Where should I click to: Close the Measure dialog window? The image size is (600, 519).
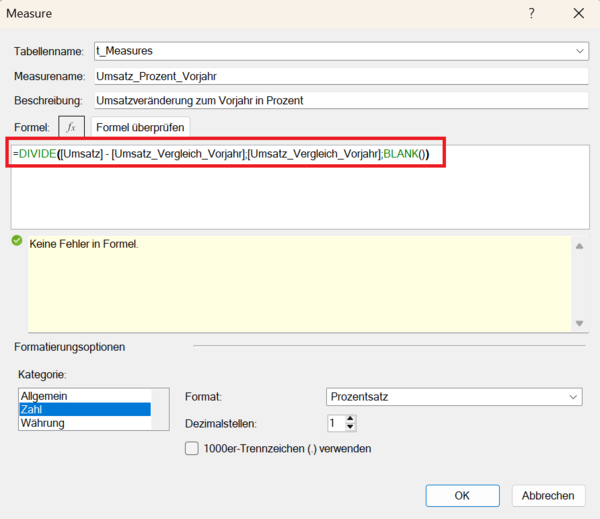(x=578, y=14)
